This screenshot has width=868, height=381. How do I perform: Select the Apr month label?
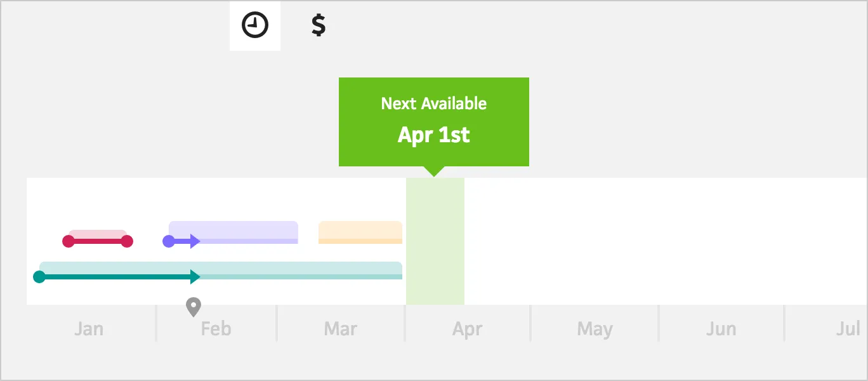click(467, 328)
